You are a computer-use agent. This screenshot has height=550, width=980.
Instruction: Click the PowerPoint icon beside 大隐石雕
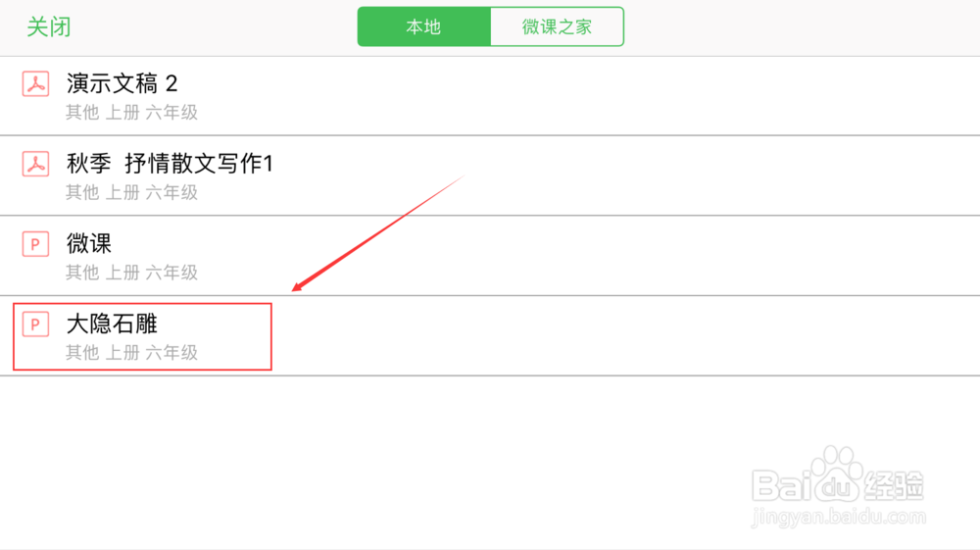point(35,324)
